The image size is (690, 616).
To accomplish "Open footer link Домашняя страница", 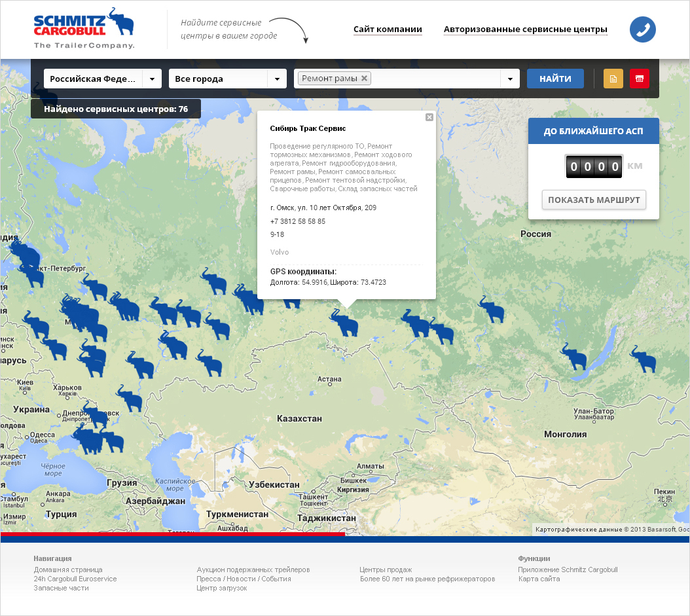I will click(68, 570).
